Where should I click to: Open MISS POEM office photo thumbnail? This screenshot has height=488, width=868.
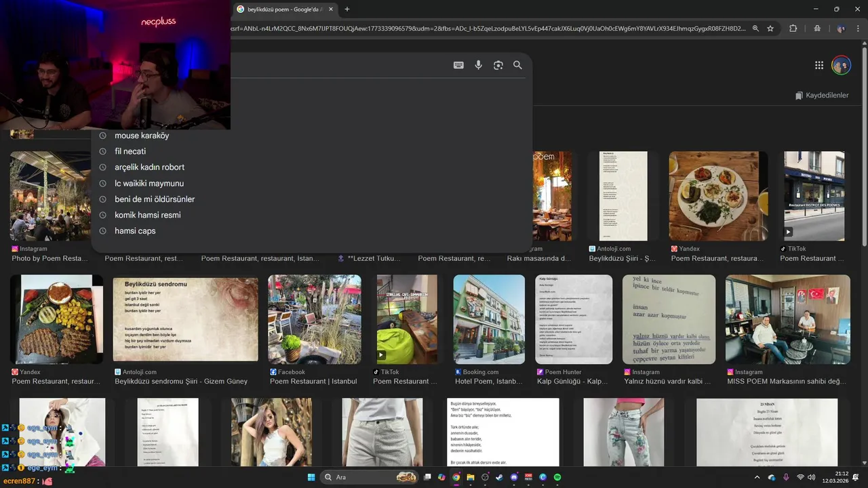click(x=788, y=319)
